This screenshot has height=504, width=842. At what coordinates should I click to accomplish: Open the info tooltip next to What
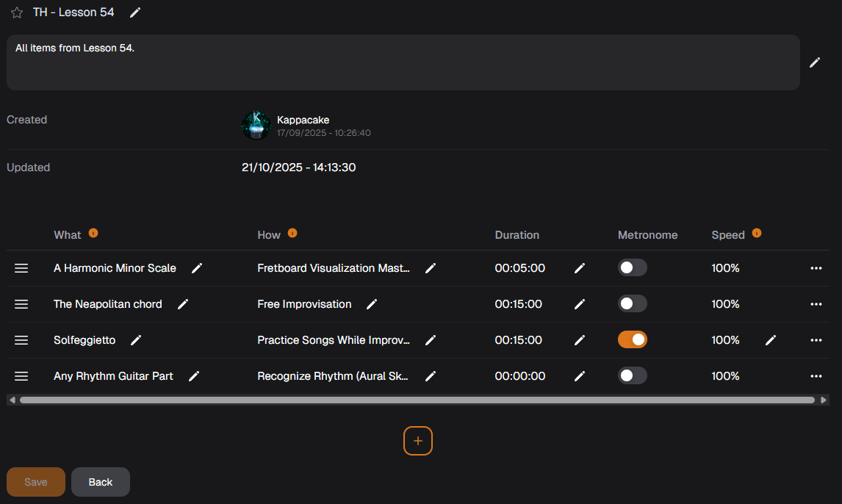pos(93,233)
